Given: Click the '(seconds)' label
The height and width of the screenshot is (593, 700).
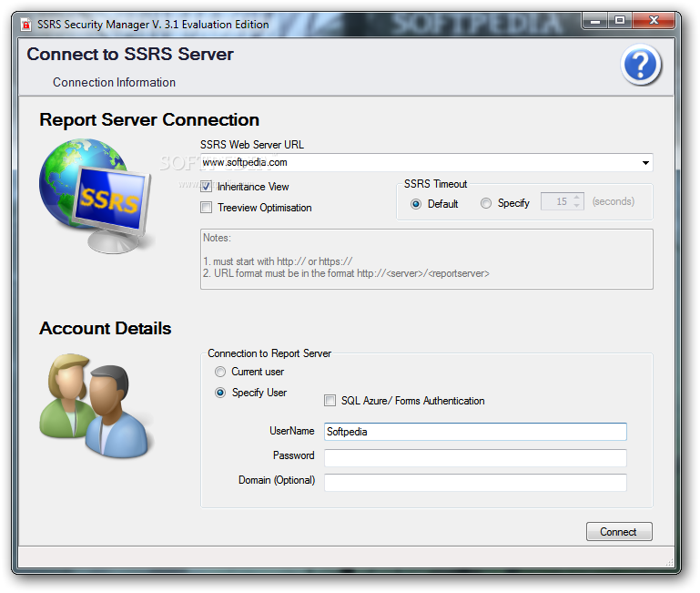Looking at the screenshot, I should pyautogui.click(x=613, y=201).
